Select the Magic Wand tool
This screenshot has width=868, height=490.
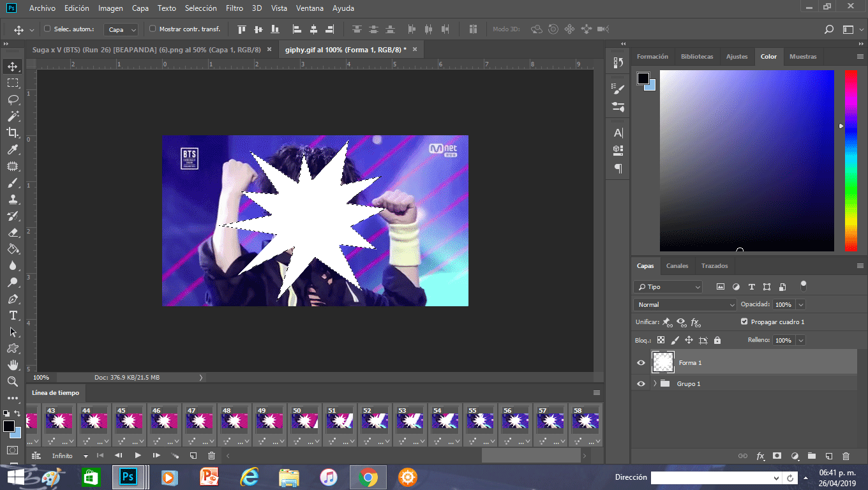pos(12,116)
